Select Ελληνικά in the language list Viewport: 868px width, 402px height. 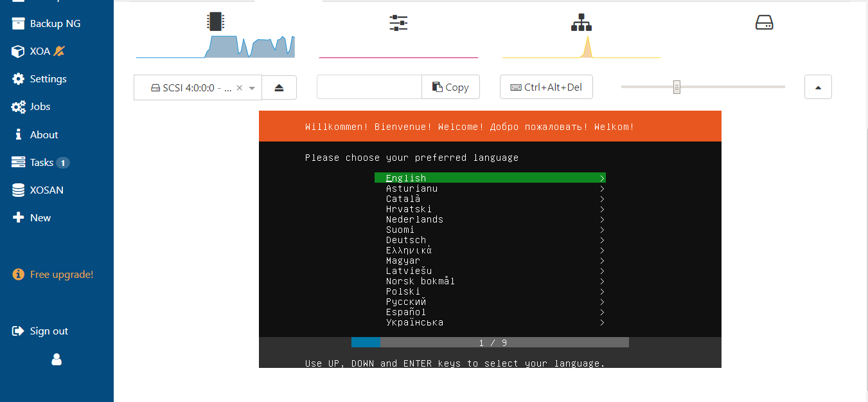[490, 250]
